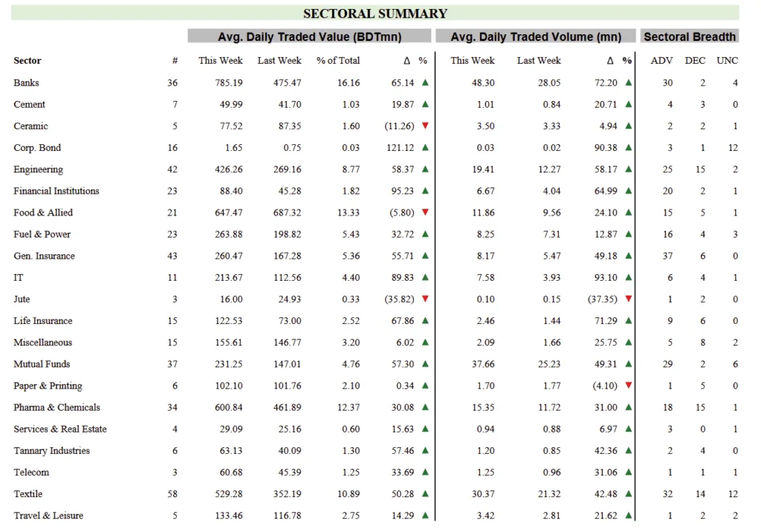Click the Avg. Daily Traded Volume header
Screen dimensions: 761x532
(535, 36)
